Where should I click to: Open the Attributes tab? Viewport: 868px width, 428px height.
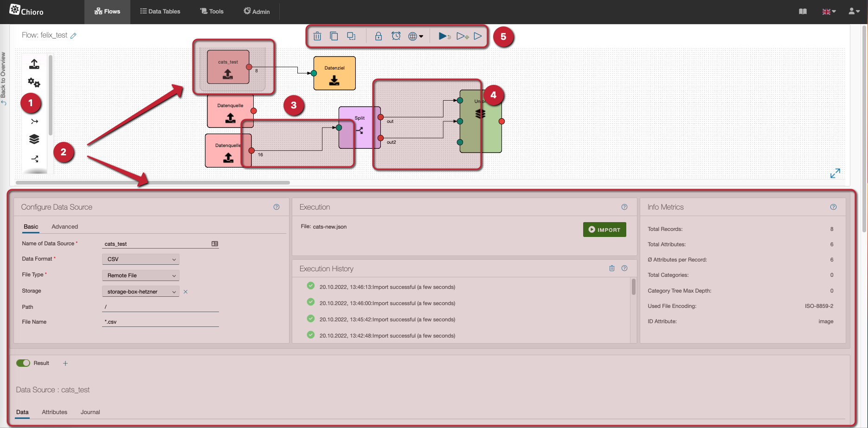(x=54, y=412)
